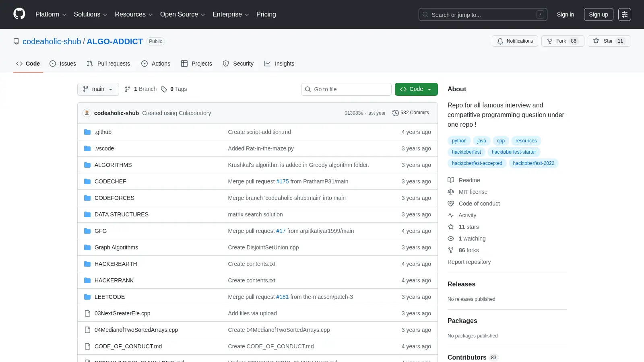Click the hacktoberfest-2022 topic tag

click(x=534, y=163)
